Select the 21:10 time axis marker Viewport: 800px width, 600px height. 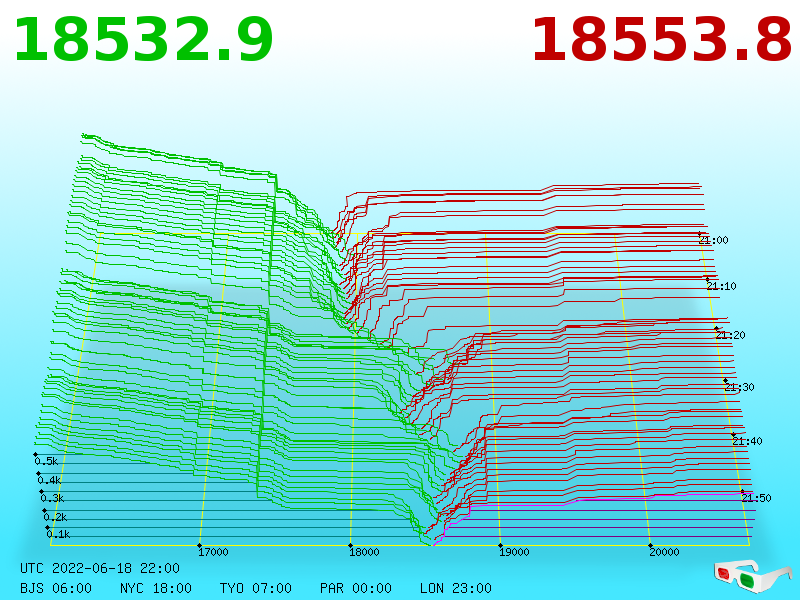(x=721, y=286)
